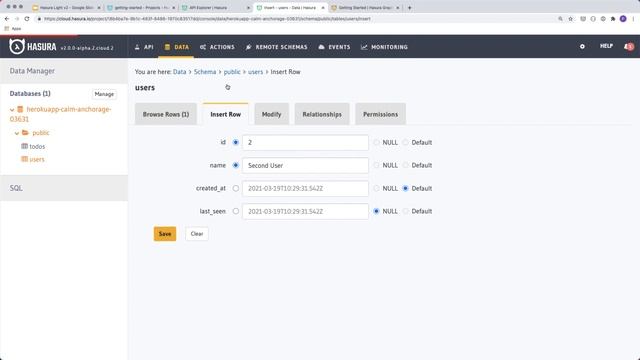The width and height of the screenshot is (640, 360).
Task: Click the todos table icon
Action: click(24, 146)
